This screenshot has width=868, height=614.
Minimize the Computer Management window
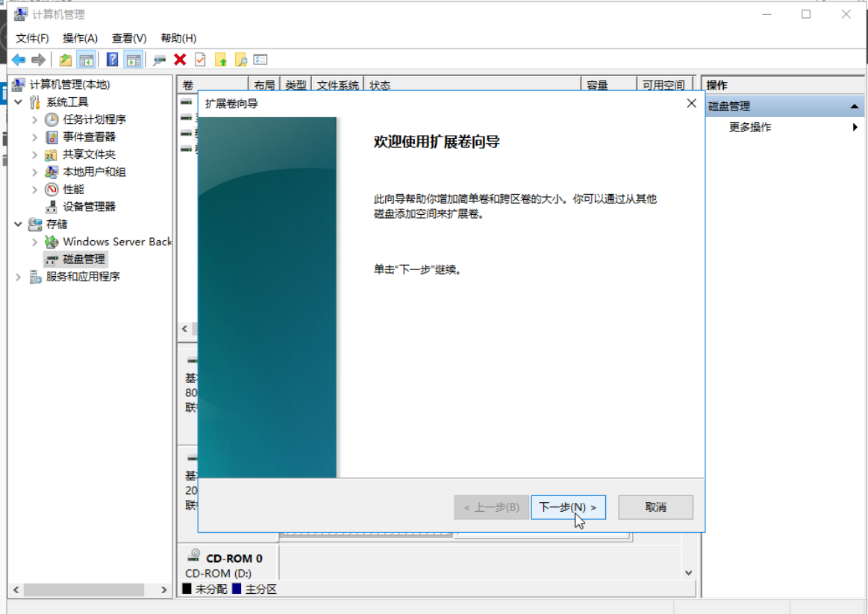click(x=766, y=14)
